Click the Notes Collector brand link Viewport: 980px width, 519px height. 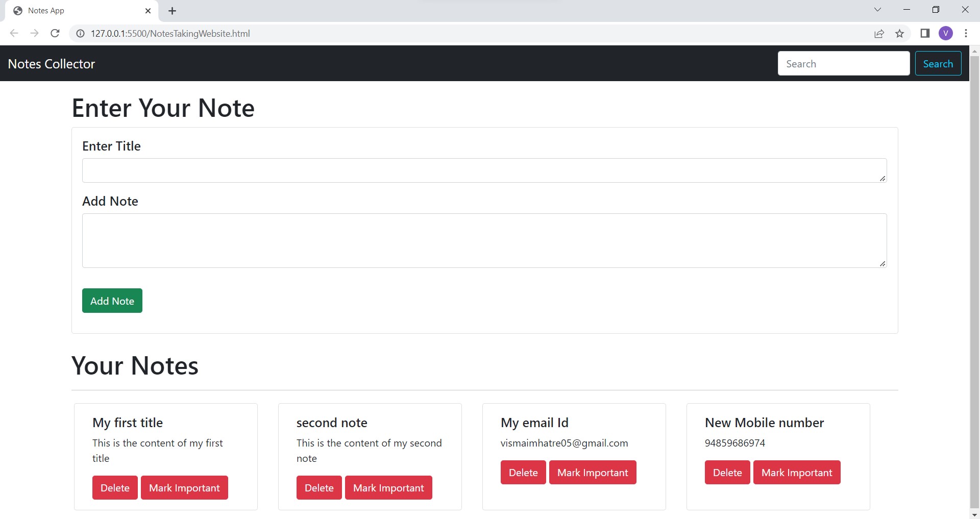(x=51, y=63)
